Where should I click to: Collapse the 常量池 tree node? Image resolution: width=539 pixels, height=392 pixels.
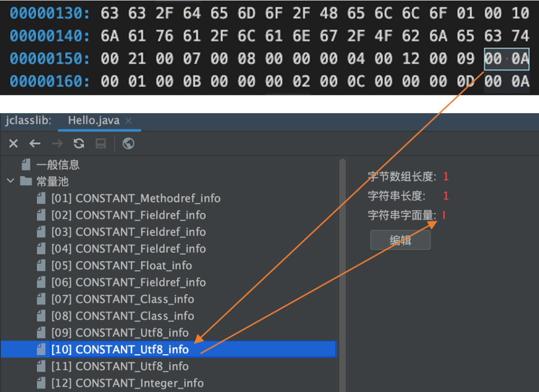click(x=10, y=181)
